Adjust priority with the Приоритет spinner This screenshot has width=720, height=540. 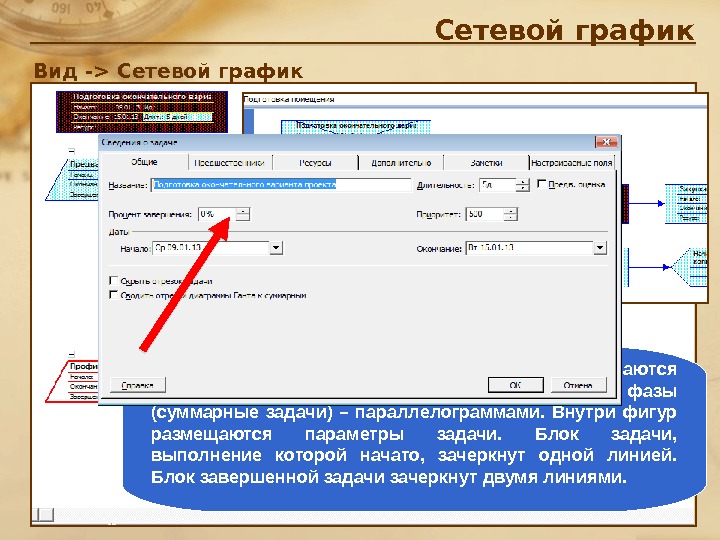point(510,214)
